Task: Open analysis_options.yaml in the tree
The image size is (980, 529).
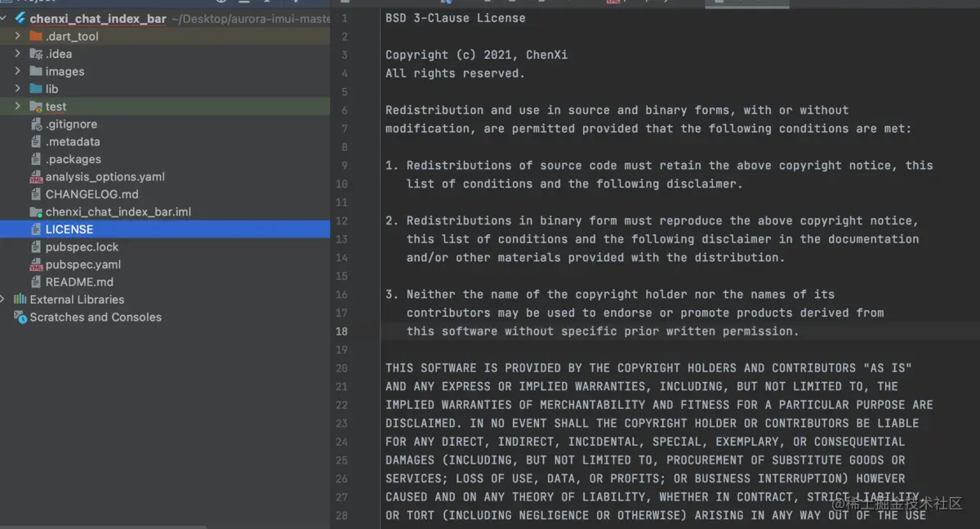Action: coord(105,177)
